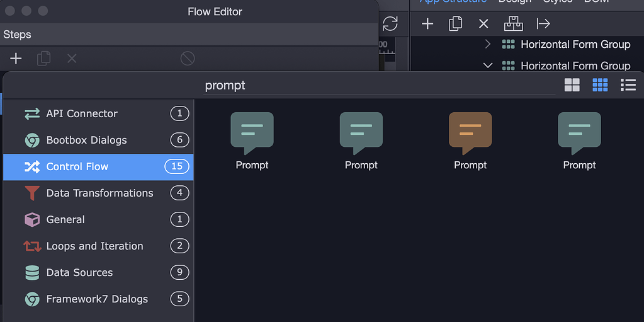Click the duplicate step icon in Steps toolbar
644x322 pixels.
coord(43,59)
